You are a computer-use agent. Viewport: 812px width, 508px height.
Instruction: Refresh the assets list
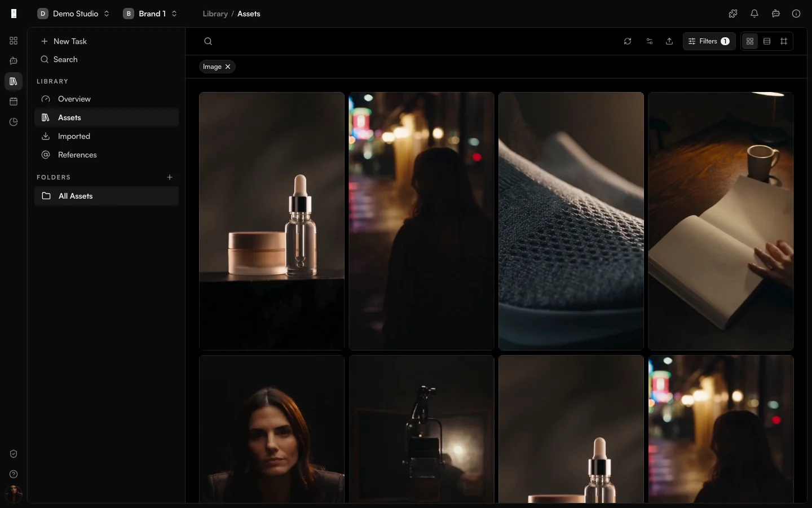tap(628, 41)
